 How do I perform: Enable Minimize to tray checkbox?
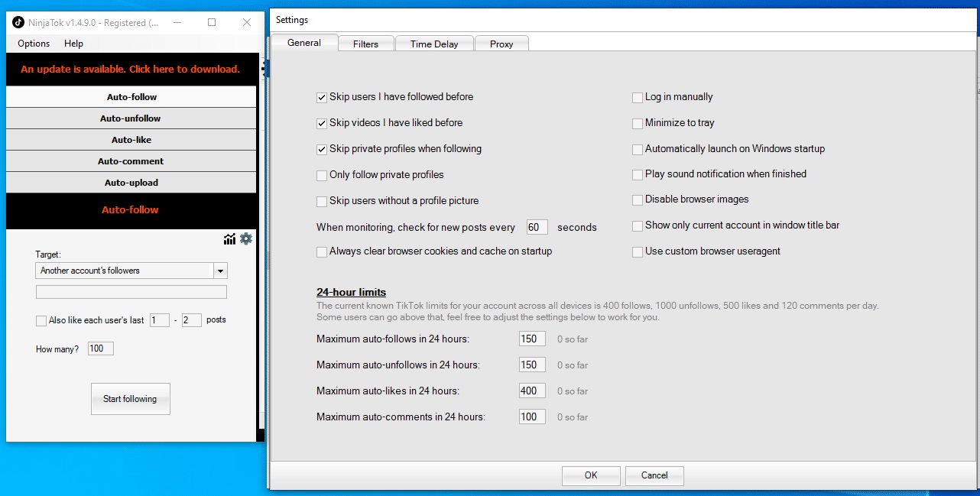[638, 123]
